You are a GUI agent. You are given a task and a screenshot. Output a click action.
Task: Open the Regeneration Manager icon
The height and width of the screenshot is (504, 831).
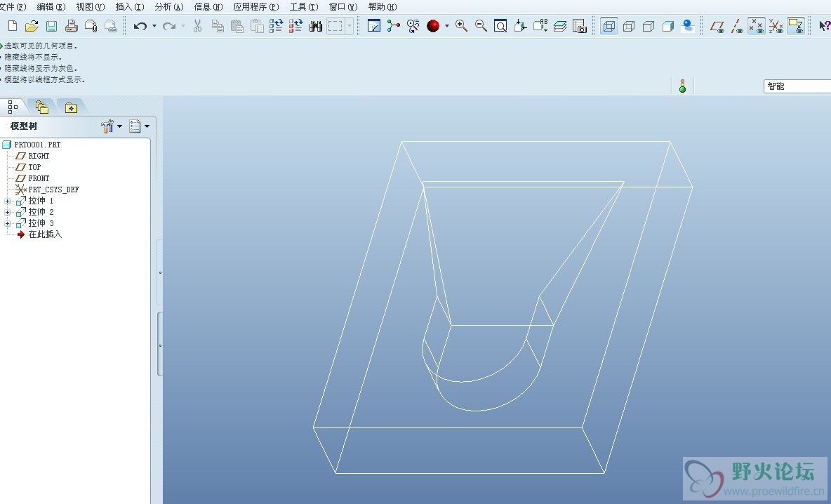pyautogui.click(x=295, y=25)
